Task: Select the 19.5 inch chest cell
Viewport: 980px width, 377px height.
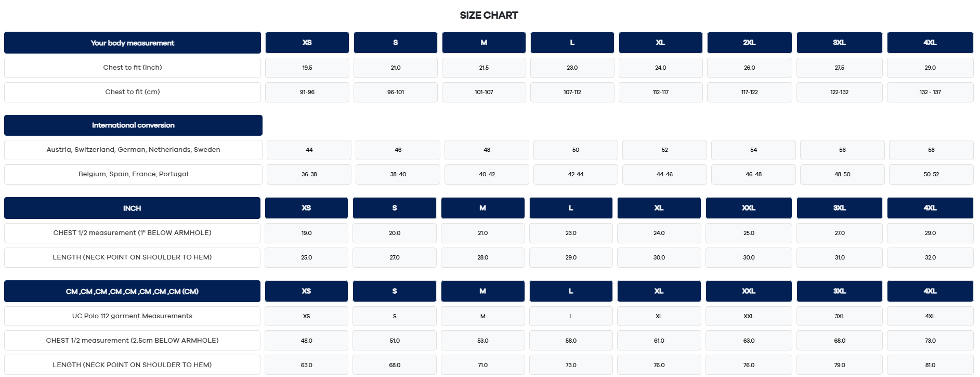Action: pyautogui.click(x=307, y=68)
